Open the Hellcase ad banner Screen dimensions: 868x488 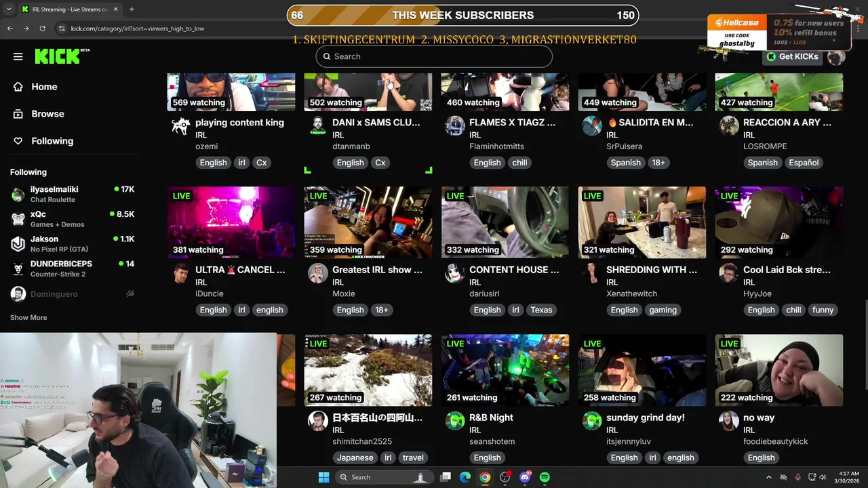click(x=778, y=33)
